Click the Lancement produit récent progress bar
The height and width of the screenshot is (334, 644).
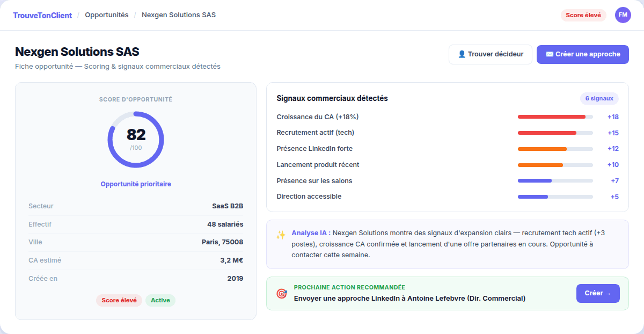pos(555,165)
